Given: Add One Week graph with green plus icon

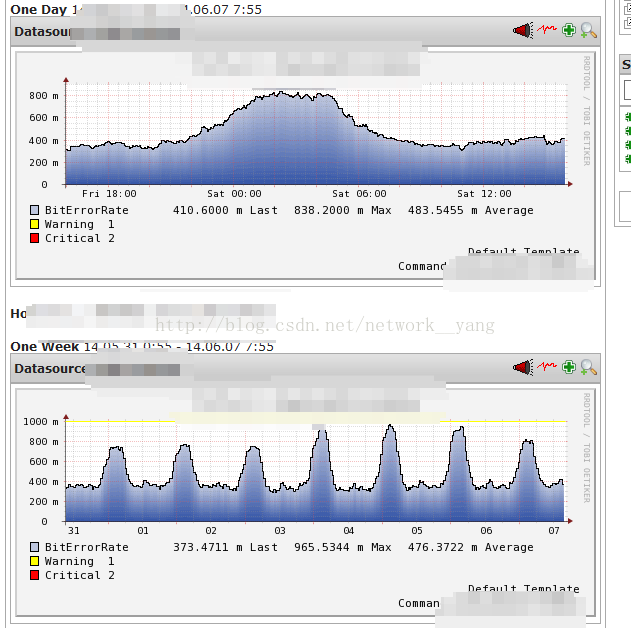Looking at the screenshot, I should [x=569, y=367].
